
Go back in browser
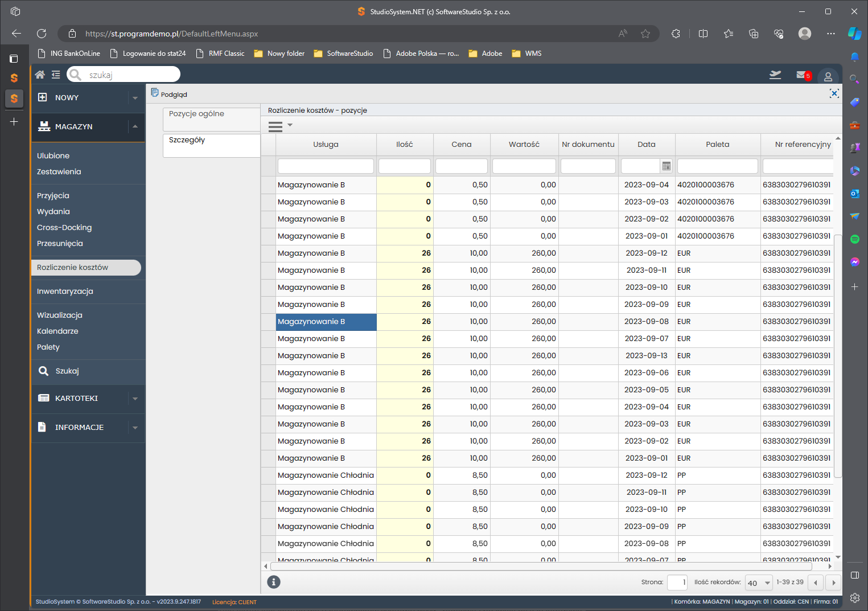coord(17,34)
